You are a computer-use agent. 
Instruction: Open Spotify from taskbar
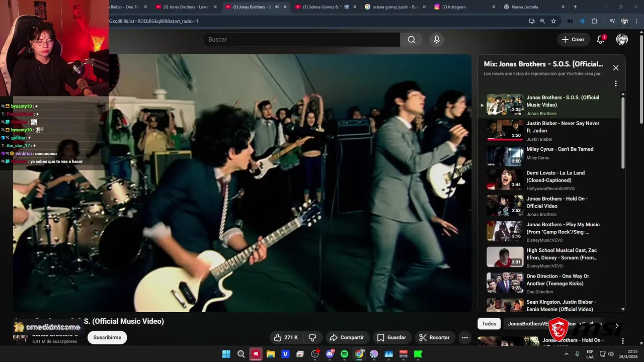coord(345,354)
